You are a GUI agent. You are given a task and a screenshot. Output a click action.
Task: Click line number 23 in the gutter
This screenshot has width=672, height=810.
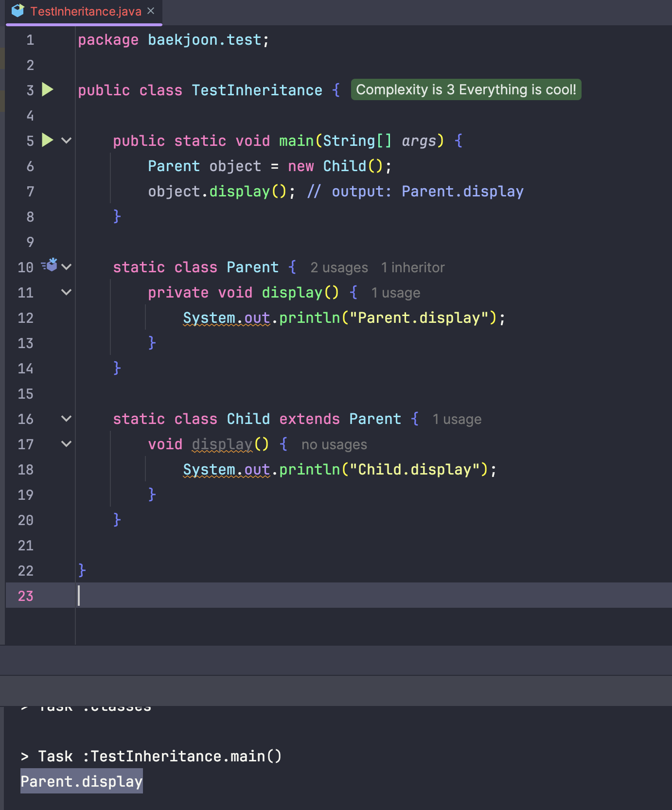tap(25, 596)
